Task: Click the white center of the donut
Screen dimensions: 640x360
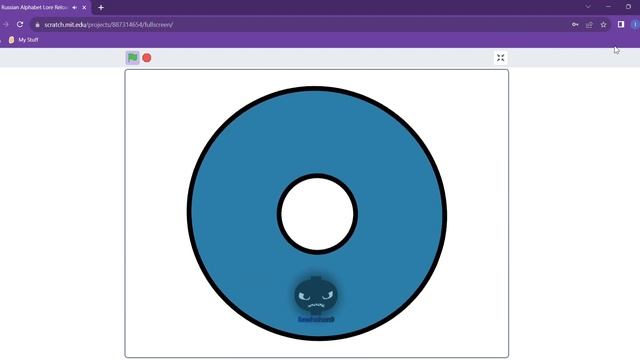Action: pyautogui.click(x=317, y=214)
